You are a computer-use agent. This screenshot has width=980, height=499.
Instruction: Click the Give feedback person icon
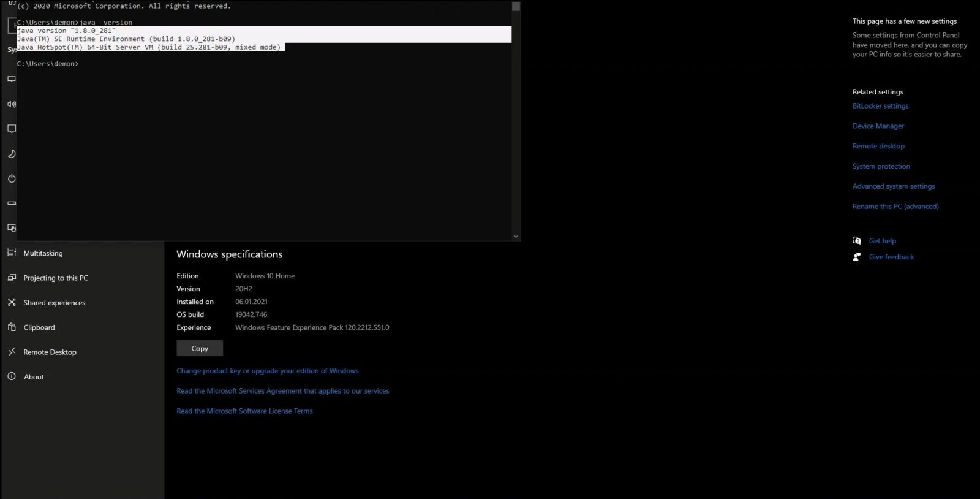tap(857, 257)
